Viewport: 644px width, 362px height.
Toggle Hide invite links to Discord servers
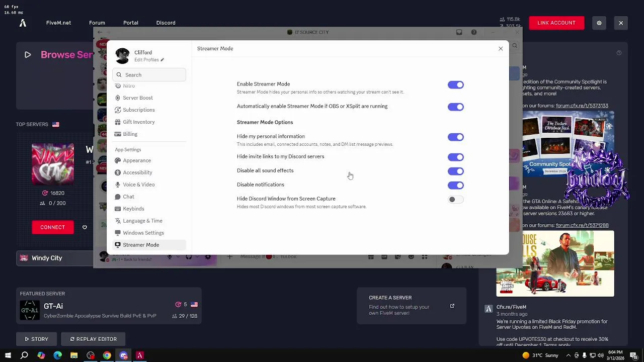pyautogui.click(x=455, y=157)
